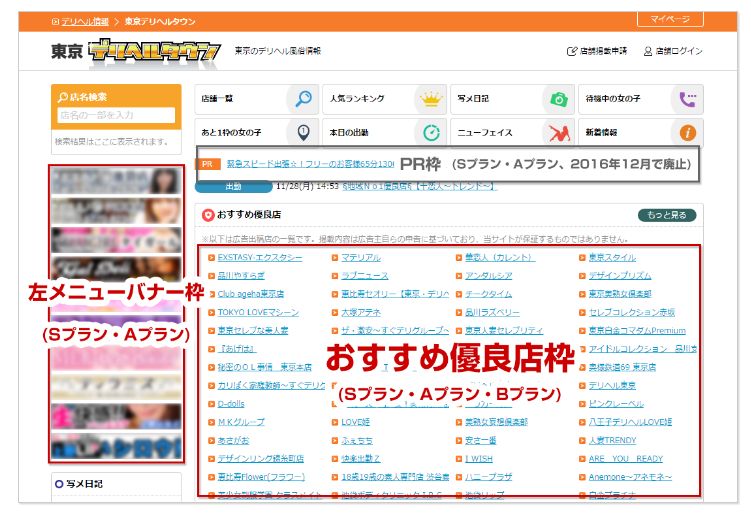751x523 pixels.
Task: Open the デザインプリズム shop link
Action: click(x=620, y=276)
